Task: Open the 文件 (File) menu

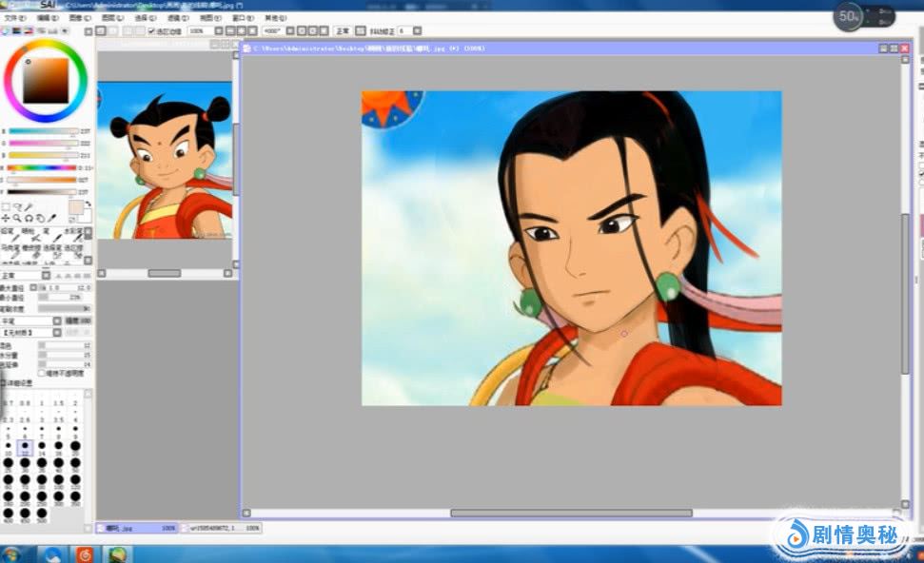Action: (x=14, y=18)
